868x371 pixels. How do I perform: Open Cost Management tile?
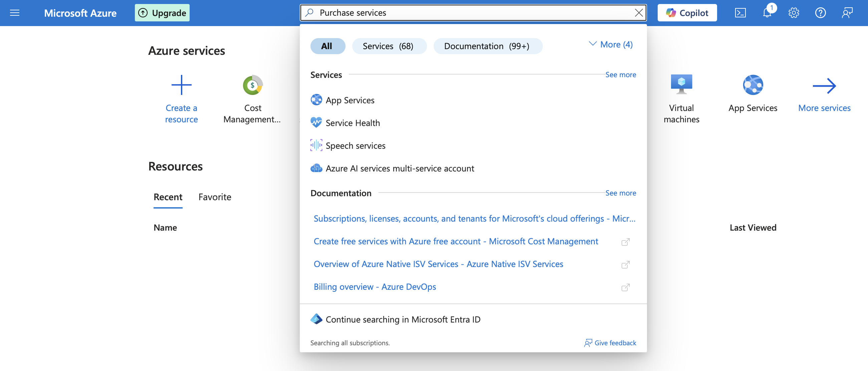[x=252, y=99]
